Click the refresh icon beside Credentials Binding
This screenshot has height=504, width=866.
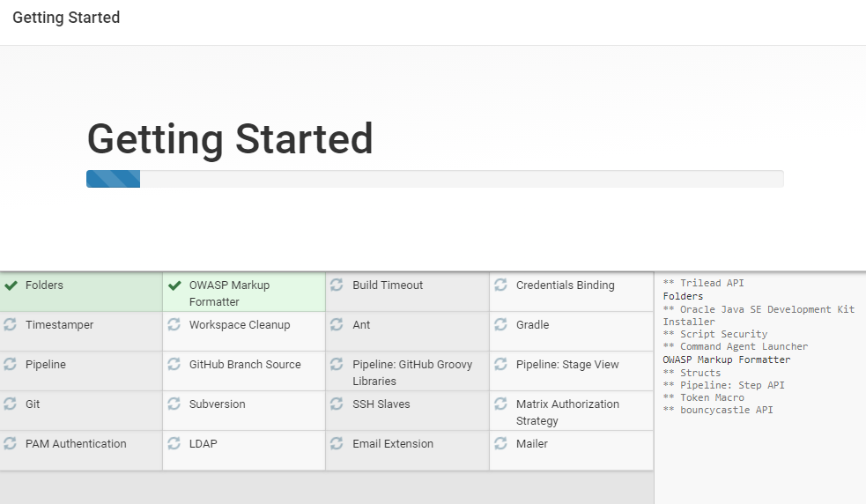500,285
